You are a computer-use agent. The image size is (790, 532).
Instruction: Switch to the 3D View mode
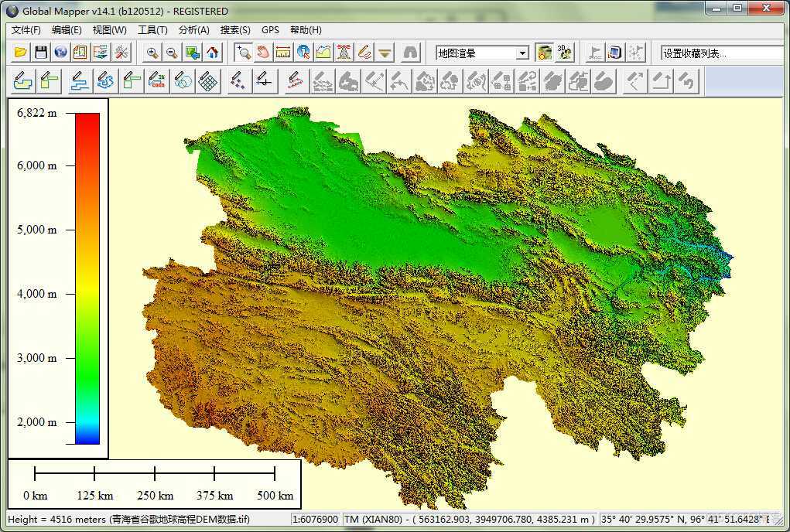click(565, 53)
